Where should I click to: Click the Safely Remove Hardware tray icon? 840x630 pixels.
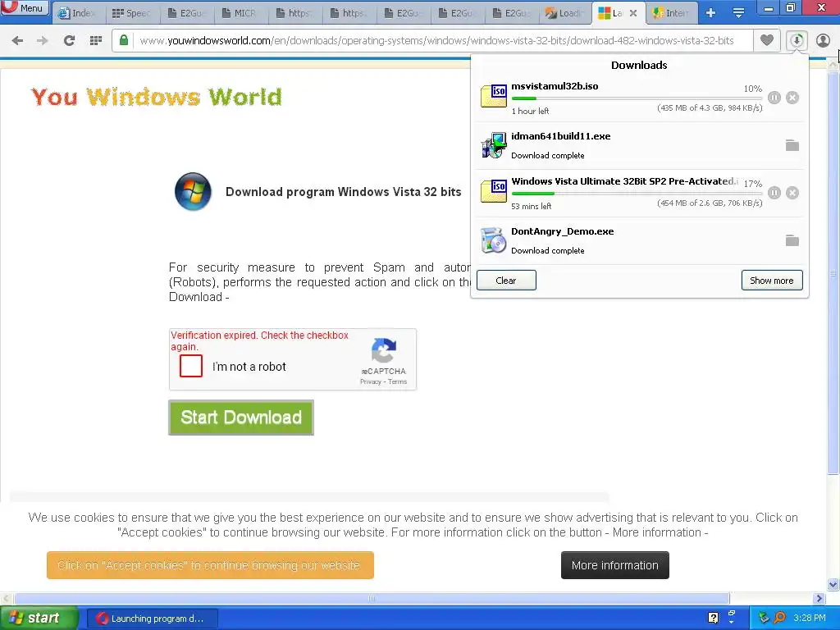(x=765, y=619)
